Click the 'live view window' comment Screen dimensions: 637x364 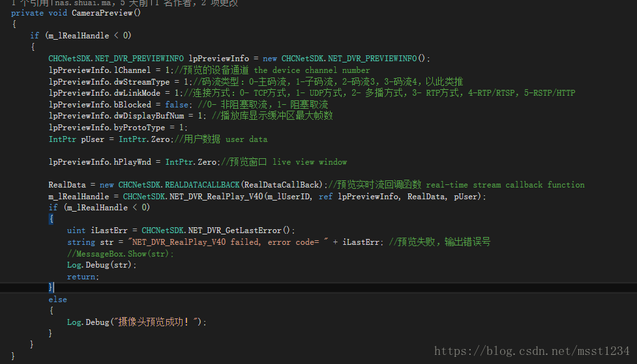tap(310, 162)
